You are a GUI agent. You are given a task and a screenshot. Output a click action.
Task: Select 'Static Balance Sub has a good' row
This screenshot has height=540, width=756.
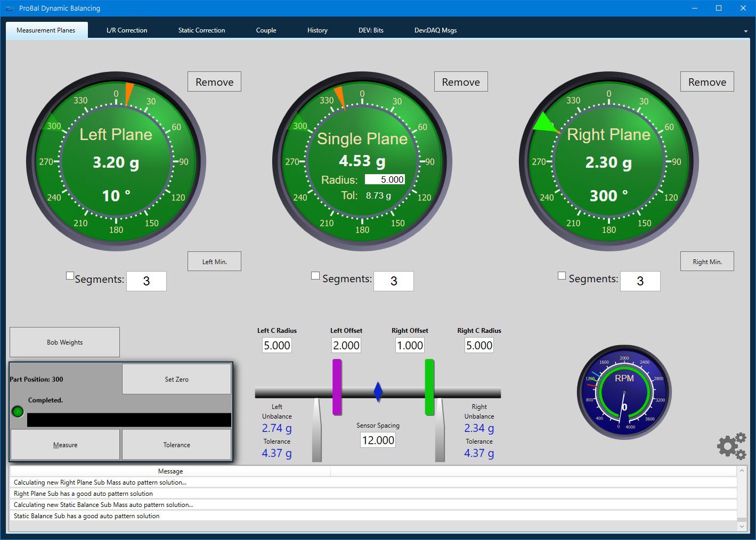point(373,516)
